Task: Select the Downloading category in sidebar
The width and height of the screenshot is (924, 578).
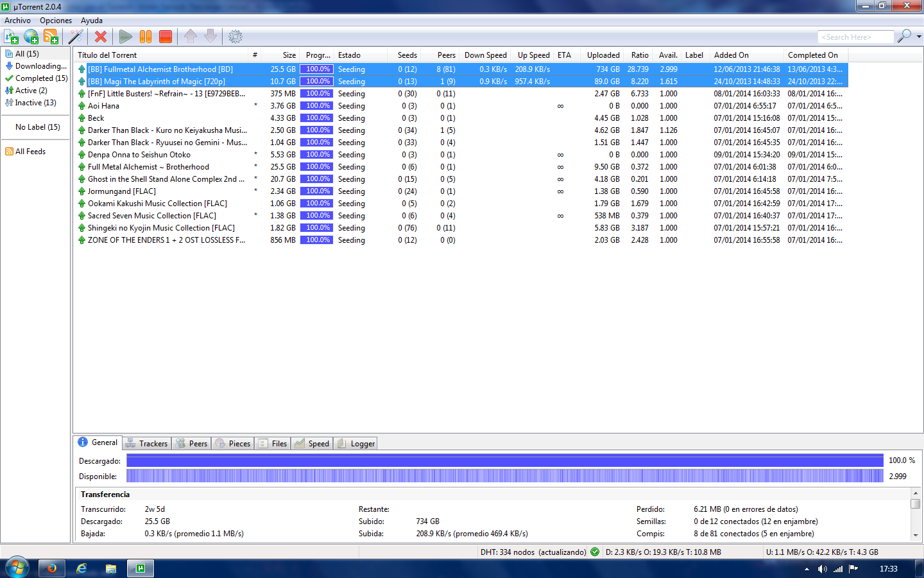Action: tap(35, 66)
